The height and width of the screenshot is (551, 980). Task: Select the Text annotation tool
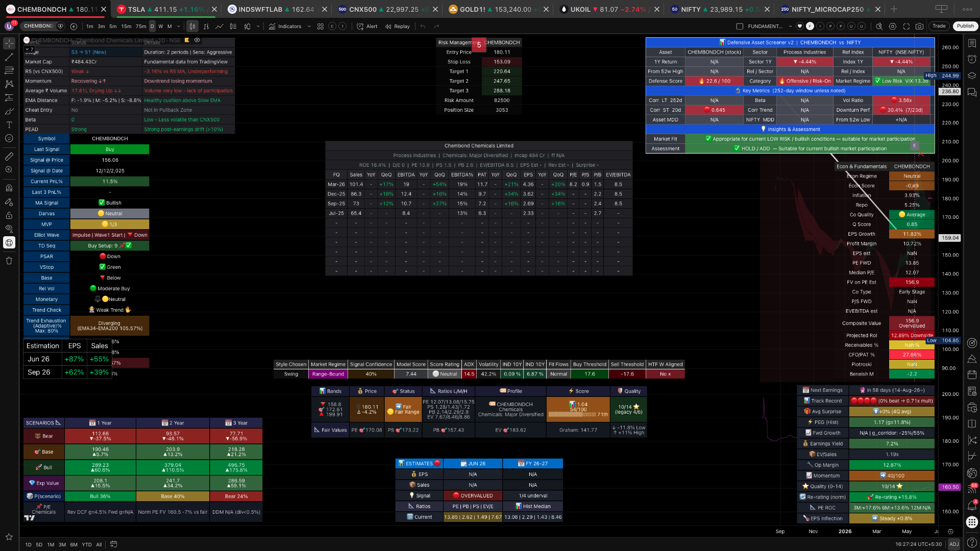coord(9,124)
